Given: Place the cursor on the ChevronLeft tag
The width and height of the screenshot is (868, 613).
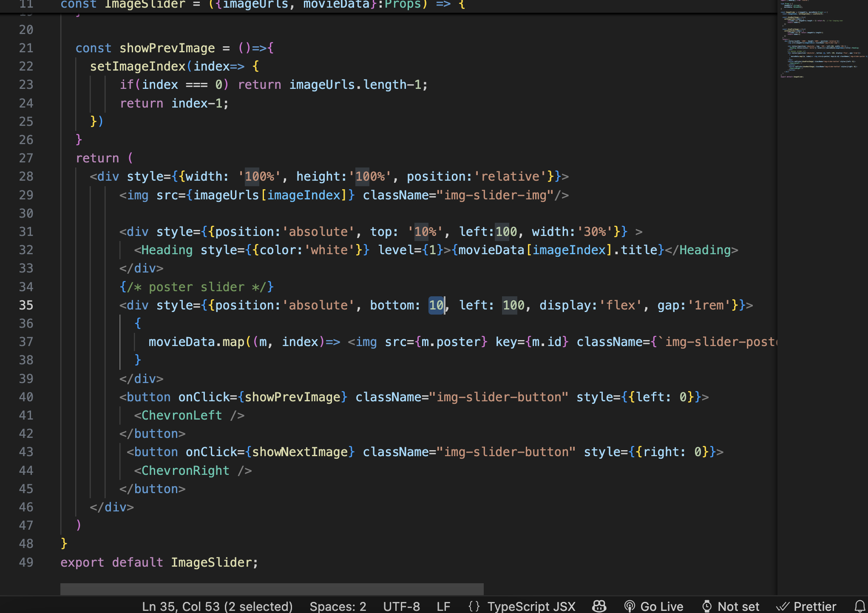Looking at the screenshot, I should [x=182, y=415].
